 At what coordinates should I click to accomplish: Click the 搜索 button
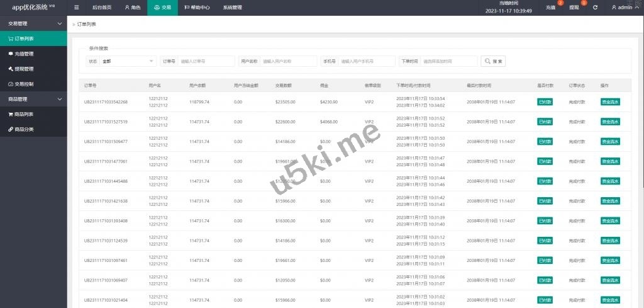click(493, 61)
